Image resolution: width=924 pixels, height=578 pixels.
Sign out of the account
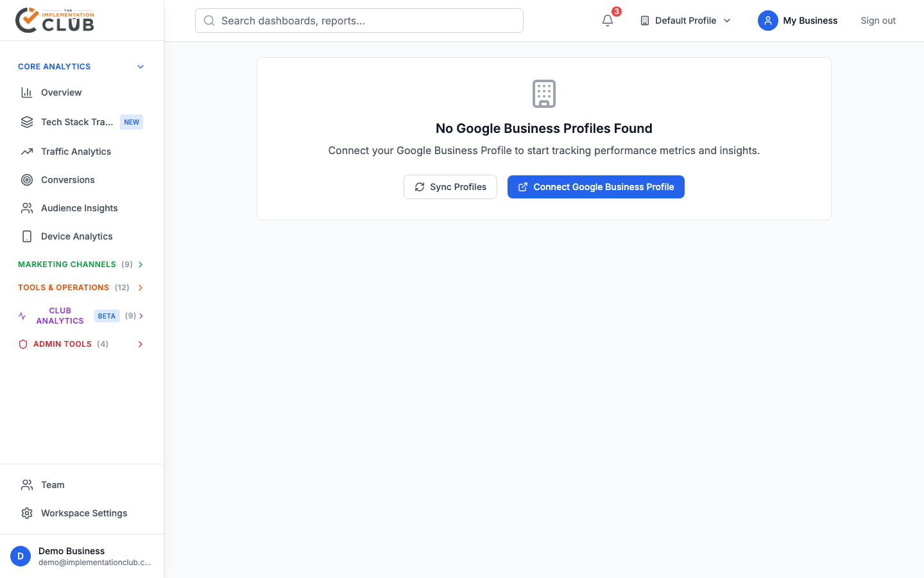(878, 20)
